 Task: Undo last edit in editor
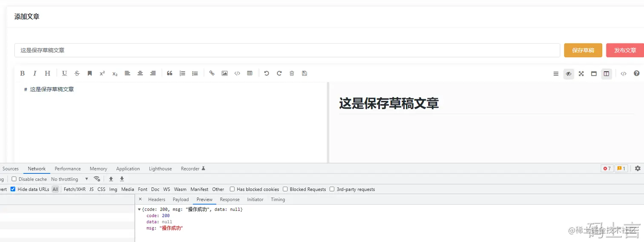267,73
